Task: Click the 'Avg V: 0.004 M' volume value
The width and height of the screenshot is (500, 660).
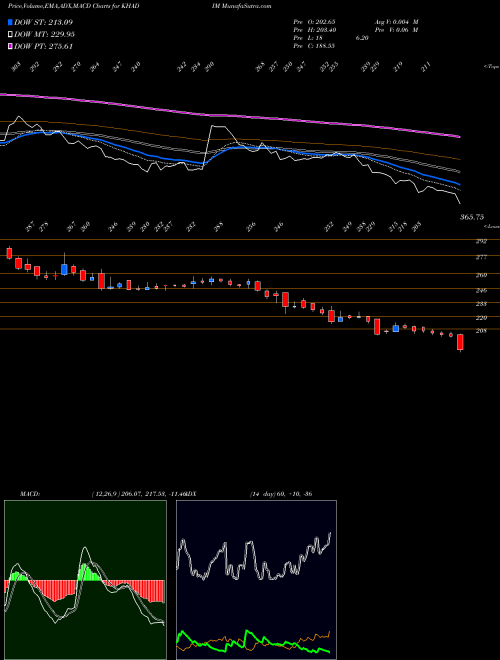Action: (x=396, y=22)
